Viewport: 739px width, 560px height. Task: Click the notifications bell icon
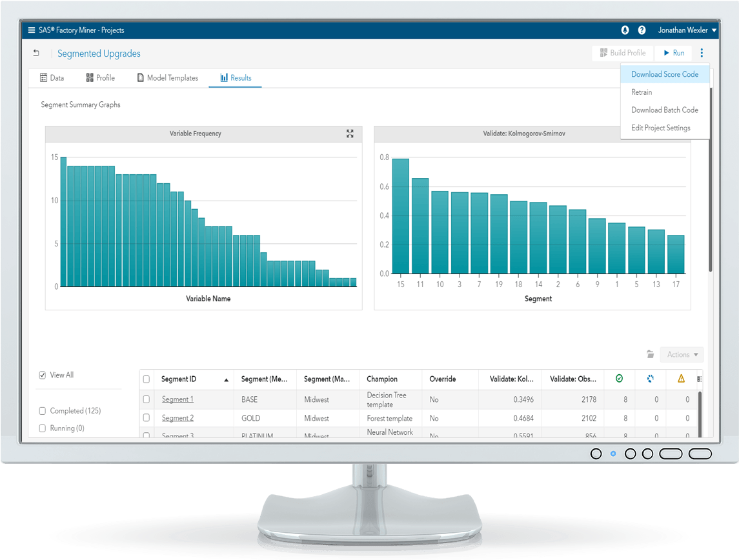click(625, 30)
